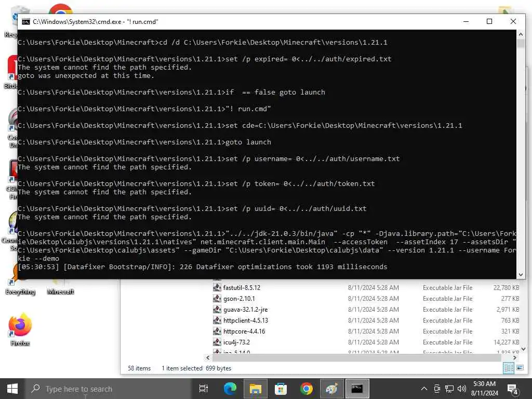The width and height of the screenshot is (532, 399).
Task: Select the gson-2.10.1 jar icon
Action: (x=217, y=299)
